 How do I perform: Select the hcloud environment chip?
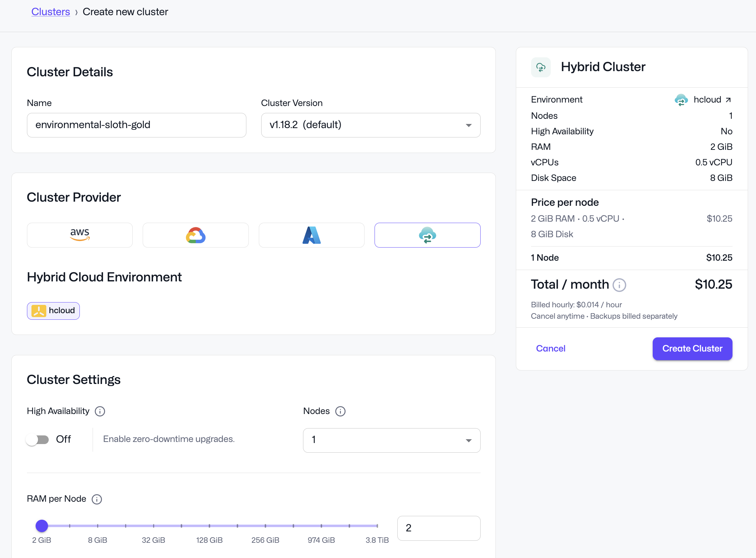click(x=53, y=311)
